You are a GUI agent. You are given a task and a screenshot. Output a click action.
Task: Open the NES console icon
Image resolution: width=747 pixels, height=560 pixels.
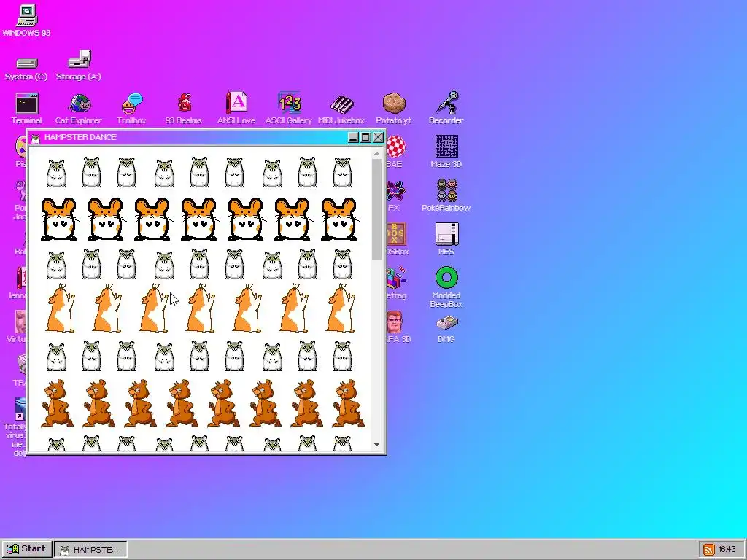pos(446,239)
